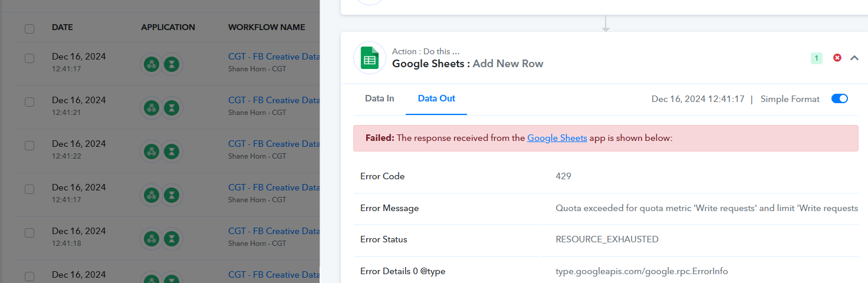Click the green count badge showing 1
This screenshot has height=283, width=868.
click(x=816, y=58)
